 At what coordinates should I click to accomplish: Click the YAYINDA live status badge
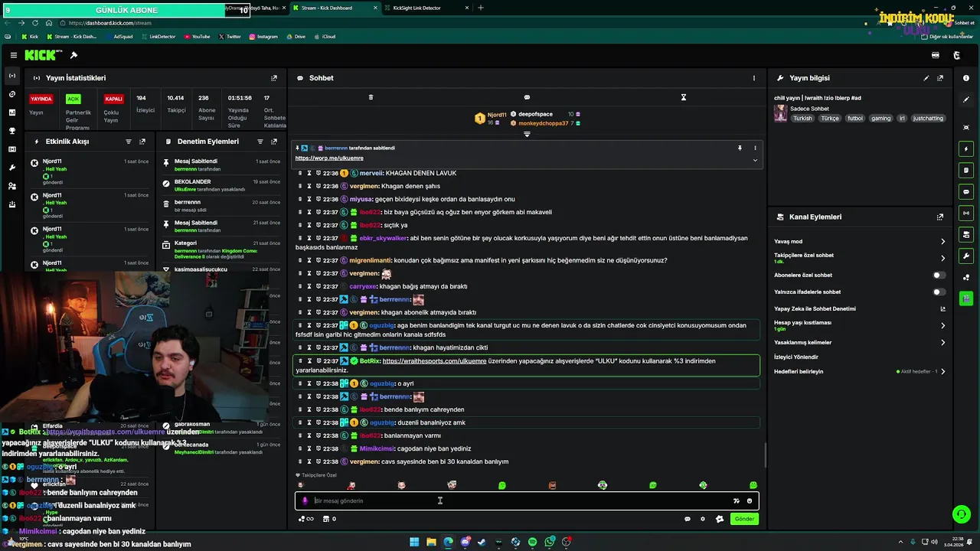tap(41, 99)
